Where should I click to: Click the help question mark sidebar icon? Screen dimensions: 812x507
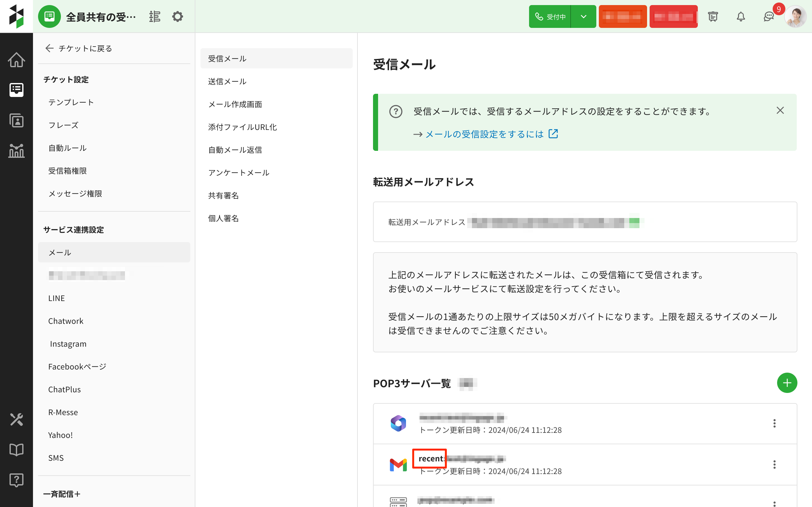[x=16, y=480]
